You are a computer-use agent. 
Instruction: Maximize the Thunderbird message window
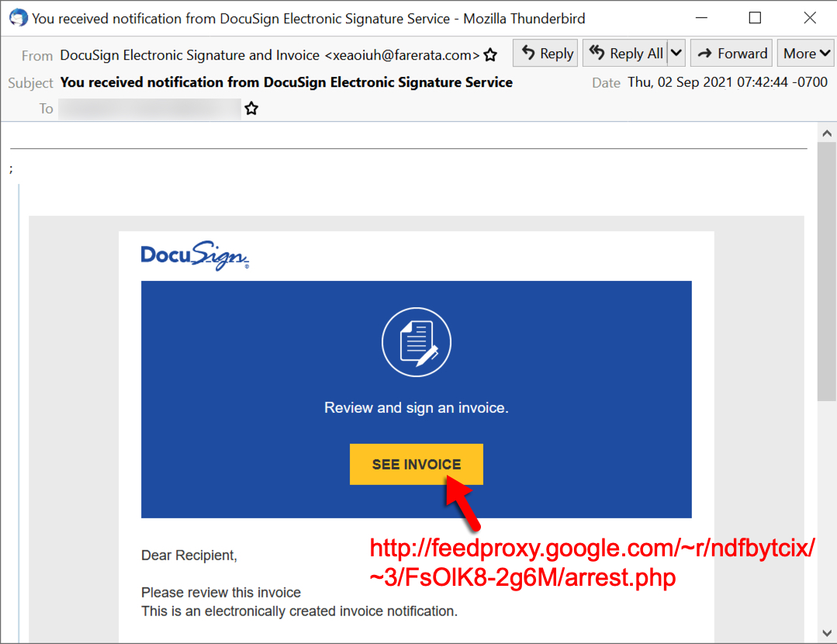click(755, 18)
